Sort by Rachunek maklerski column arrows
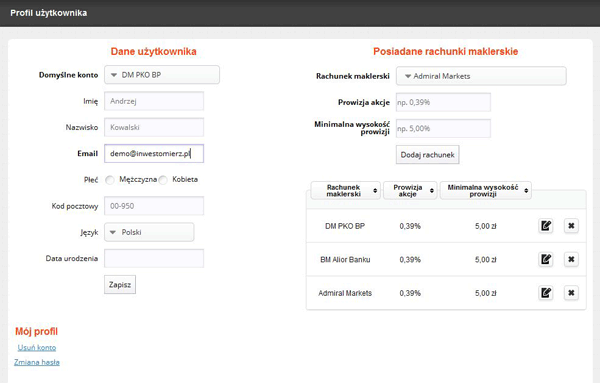Image resolution: width=600 pixels, height=383 pixels. click(x=375, y=191)
